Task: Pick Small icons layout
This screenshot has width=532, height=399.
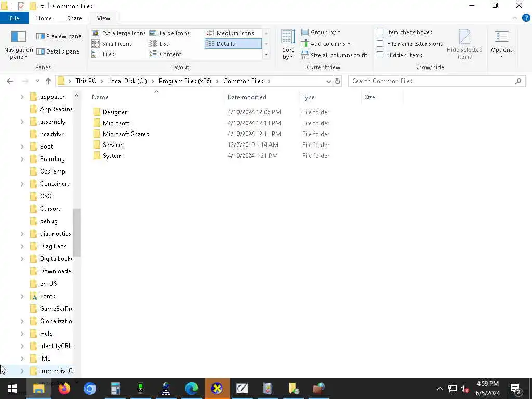Action: coord(112,44)
